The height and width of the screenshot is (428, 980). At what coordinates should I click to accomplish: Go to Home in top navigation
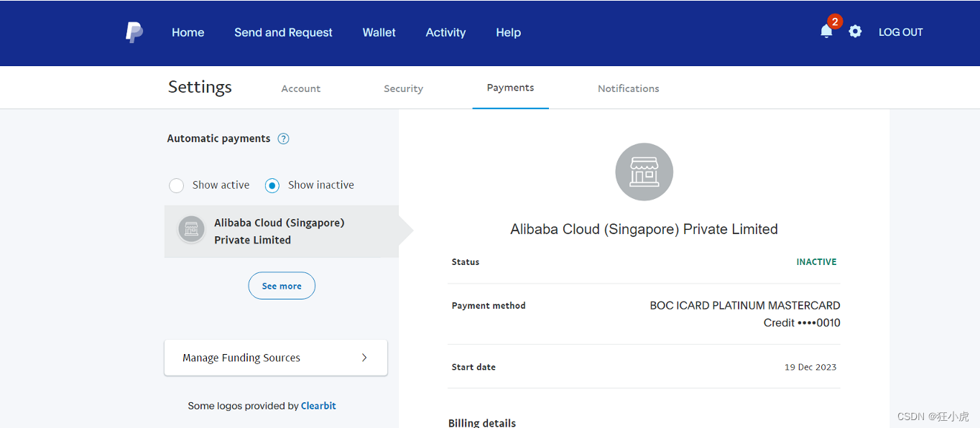188,32
